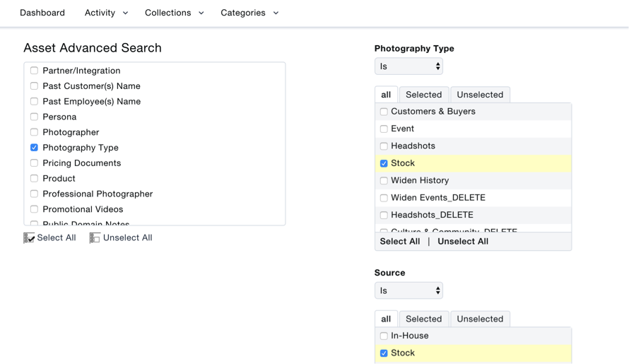Image resolution: width=629 pixels, height=364 pixels.
Task: Click the Photography Type section label
Action: pos(414,49)
